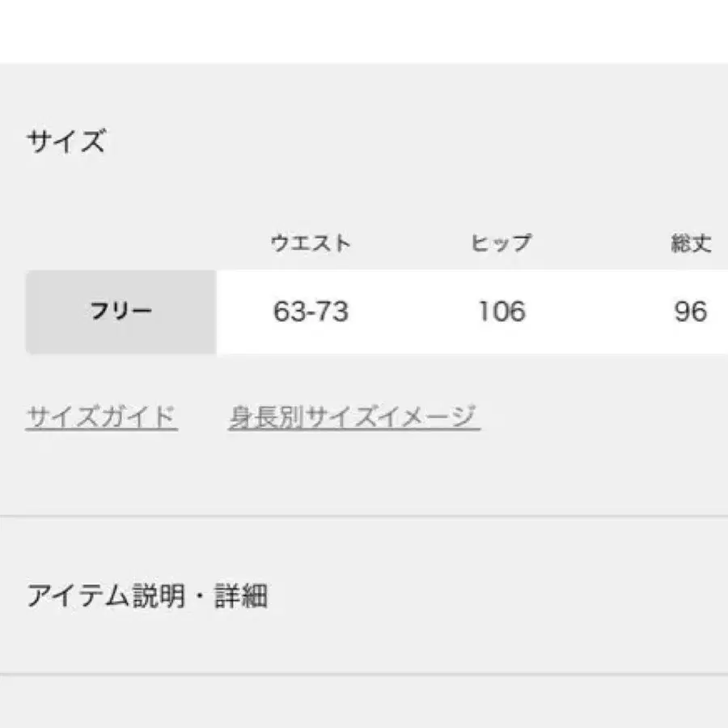Click the ウエスト column header
Image resolution: width=728 pixels, height=728 pixels.
point(311,243)
